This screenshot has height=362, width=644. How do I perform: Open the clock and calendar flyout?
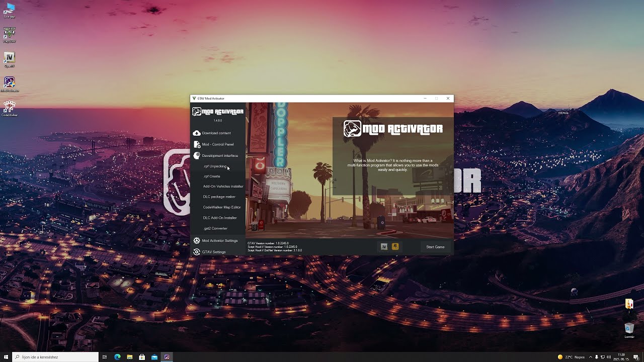(621, 357)
